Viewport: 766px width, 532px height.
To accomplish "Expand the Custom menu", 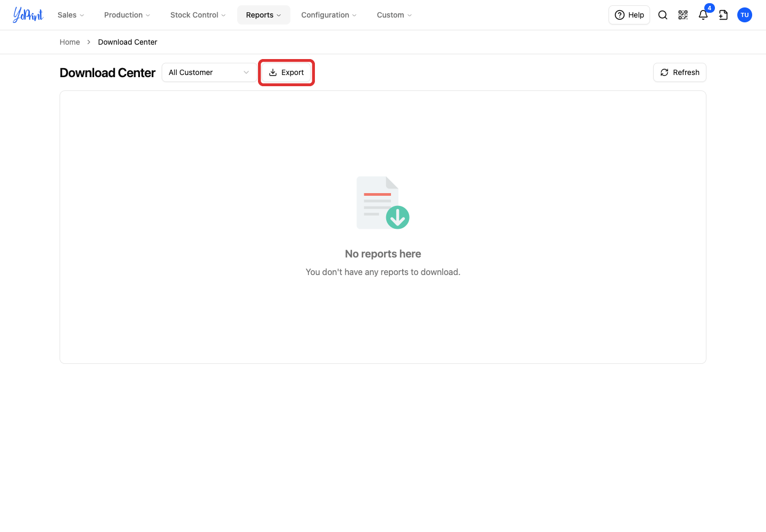I will (x=394, y=15).
